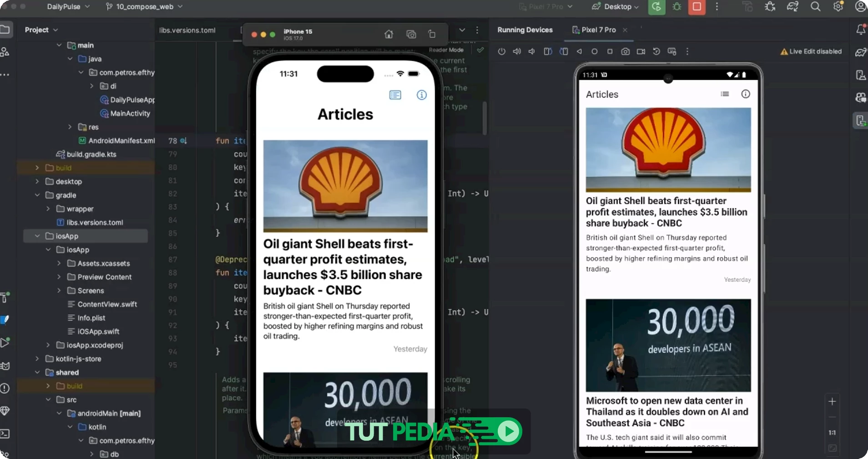
Task: Open MainActivity class
Action: pos(125,114)
